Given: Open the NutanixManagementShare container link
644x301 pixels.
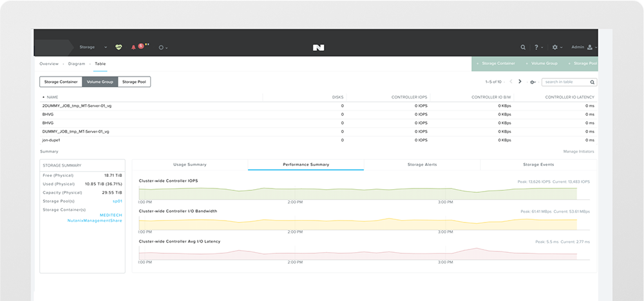Looking at the screenshot, I should pyautogui.click(x=95, y=221).
